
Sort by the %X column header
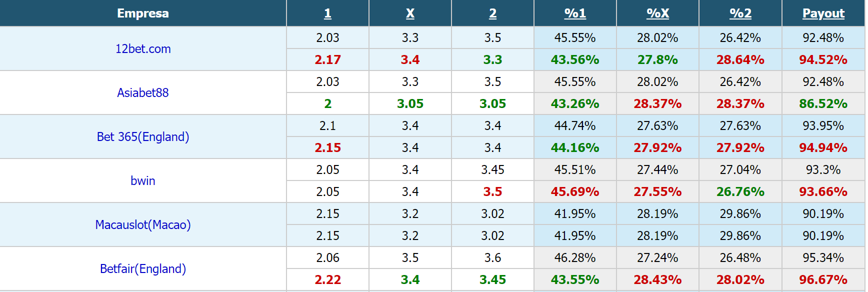click(x=657, y=13)
